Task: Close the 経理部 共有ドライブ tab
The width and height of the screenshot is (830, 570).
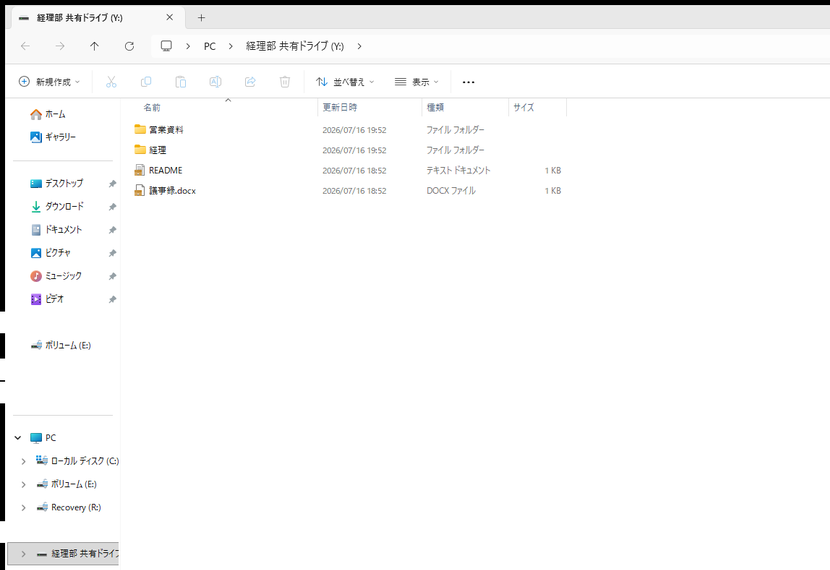Action: pos(169,17)
